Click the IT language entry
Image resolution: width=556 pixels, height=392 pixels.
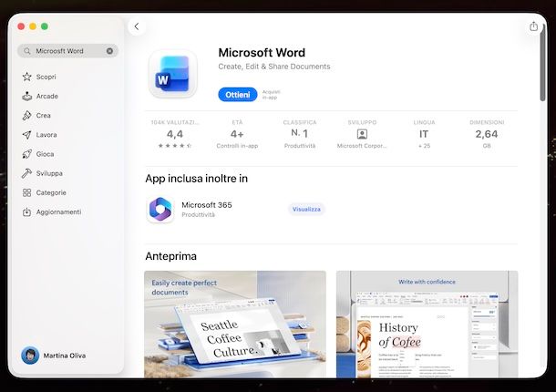click(x=424, y=134)
